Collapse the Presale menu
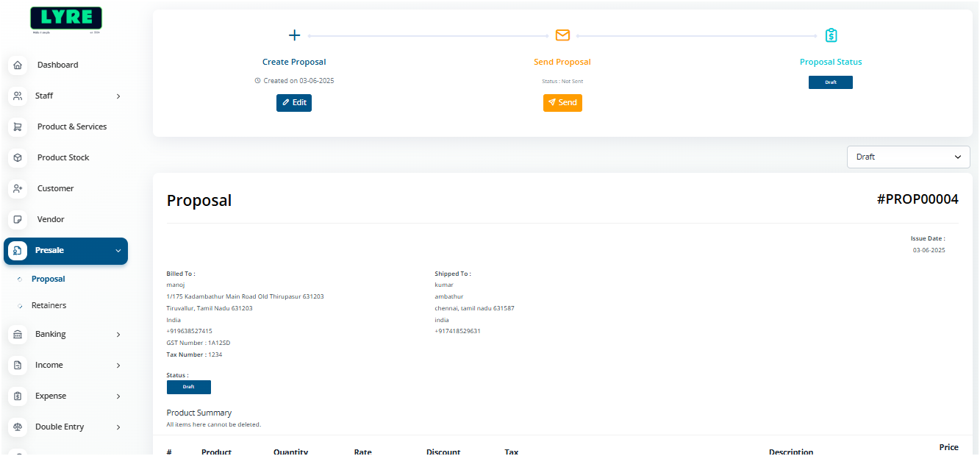This screenshot has height=456, width=980. (118, 251)
